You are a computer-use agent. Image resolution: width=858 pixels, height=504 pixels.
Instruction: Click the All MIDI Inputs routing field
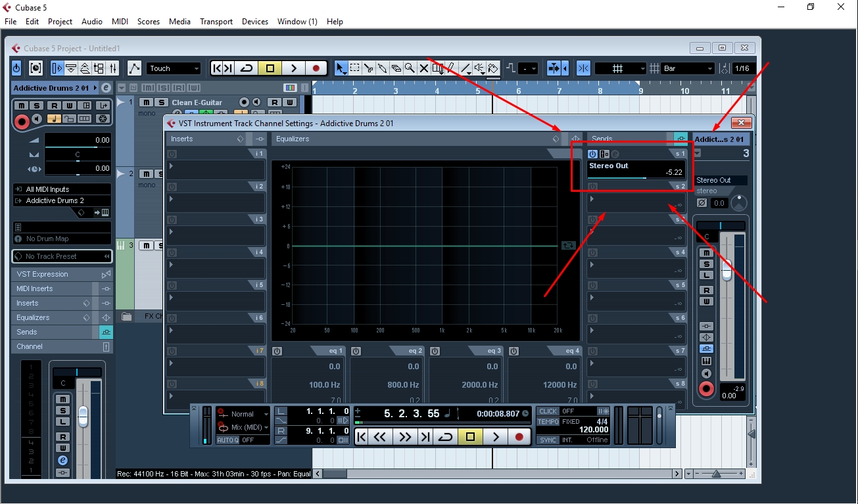62,189
